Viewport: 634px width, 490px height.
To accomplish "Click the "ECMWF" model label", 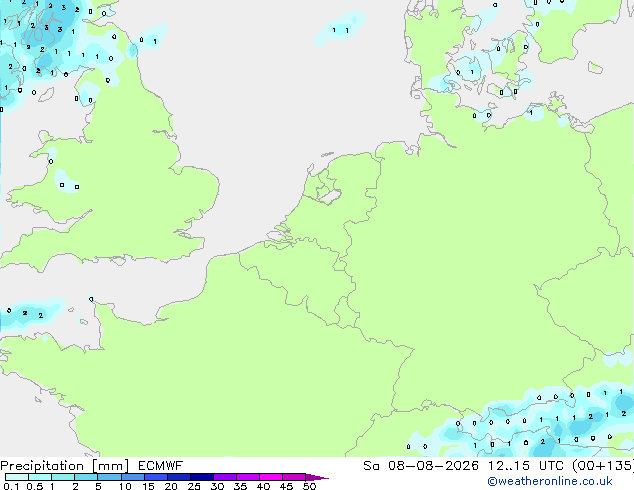I will click(x=161, y=466).
